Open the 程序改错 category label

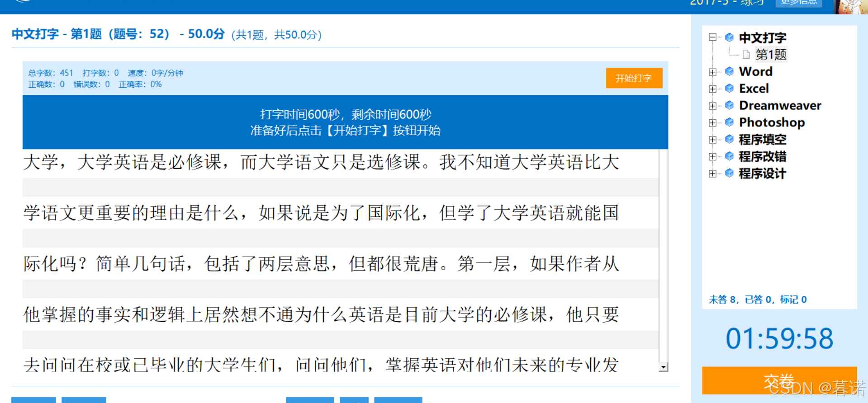763,156
